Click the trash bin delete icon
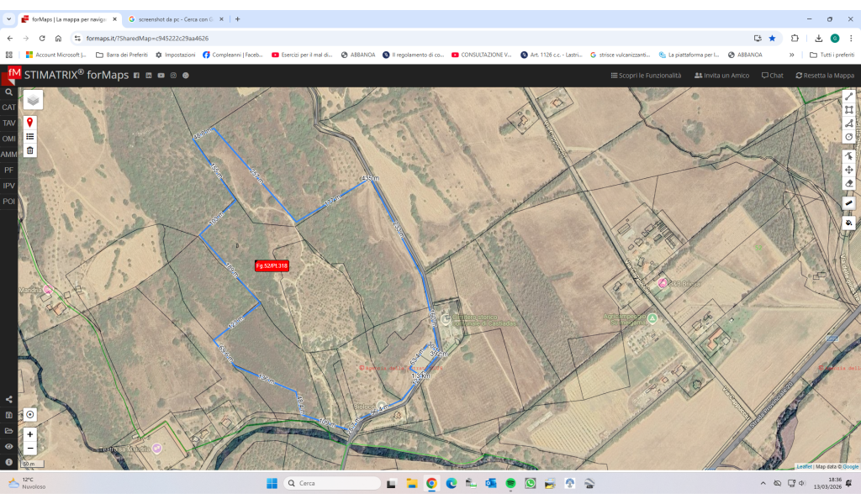 click(30, 150)
